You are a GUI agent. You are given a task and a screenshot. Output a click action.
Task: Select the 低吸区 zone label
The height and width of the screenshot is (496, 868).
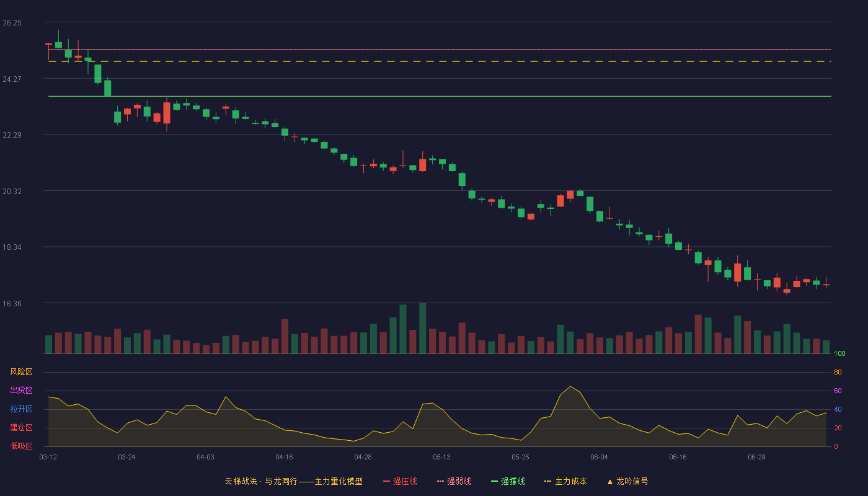[21, 446]
